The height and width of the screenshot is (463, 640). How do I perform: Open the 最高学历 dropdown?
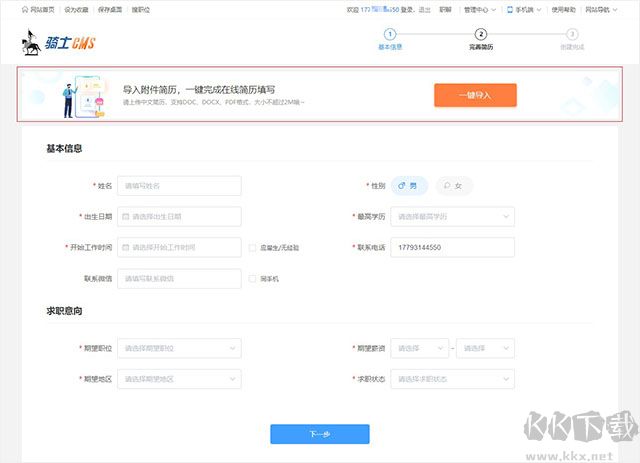coord(452,216)
